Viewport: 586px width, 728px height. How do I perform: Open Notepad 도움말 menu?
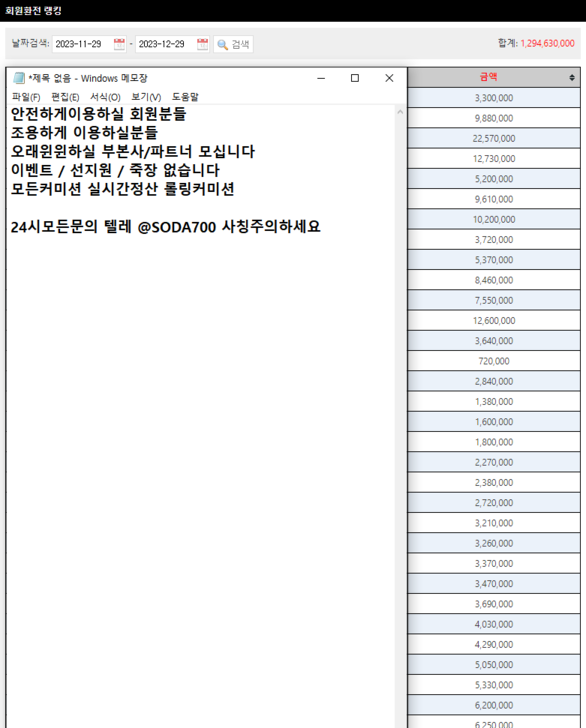[x=185, y=97]
